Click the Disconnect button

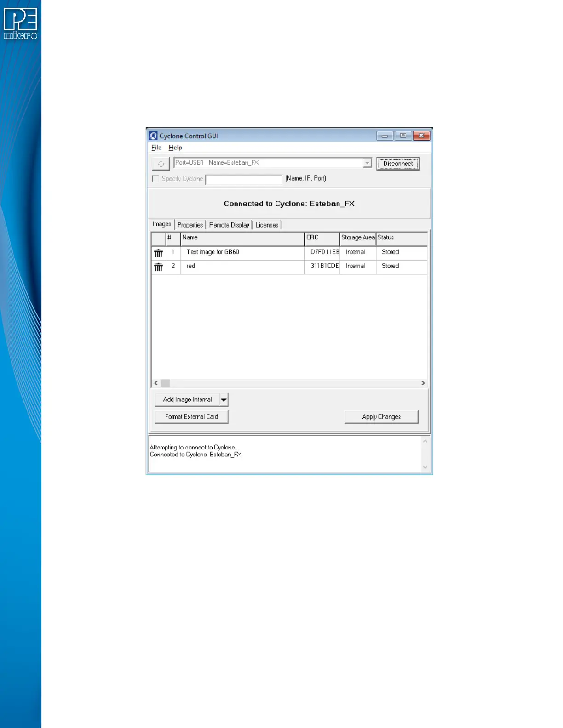[x=398, y=164]
